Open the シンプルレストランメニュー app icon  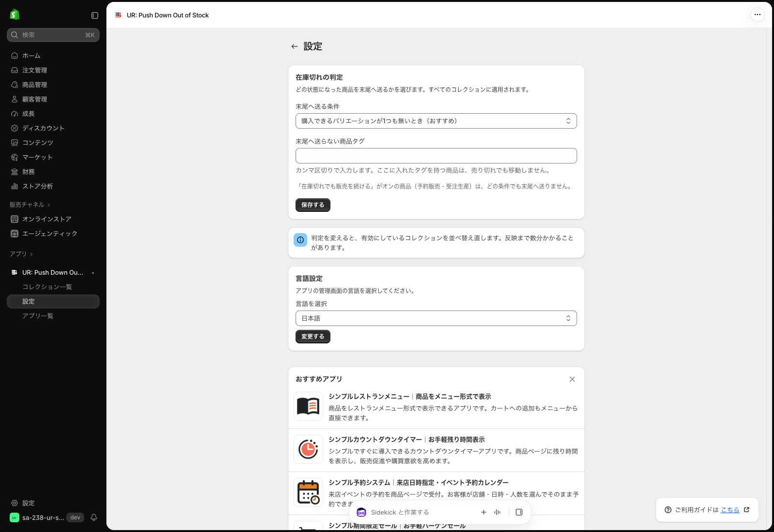tap(308, 406)
